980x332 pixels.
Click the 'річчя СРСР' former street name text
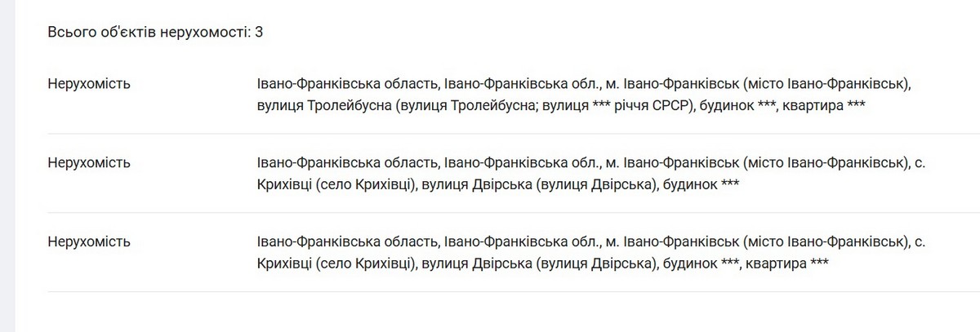[648, 106]
